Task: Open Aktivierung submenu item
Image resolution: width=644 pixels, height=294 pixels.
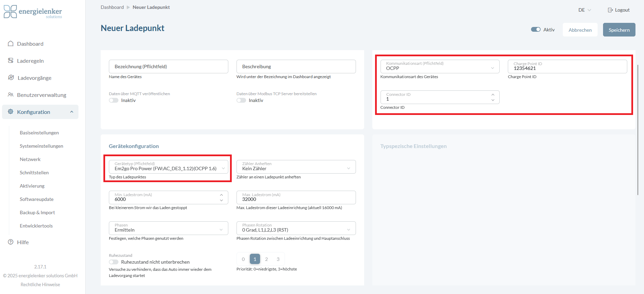Action: (x=32, y=186)
